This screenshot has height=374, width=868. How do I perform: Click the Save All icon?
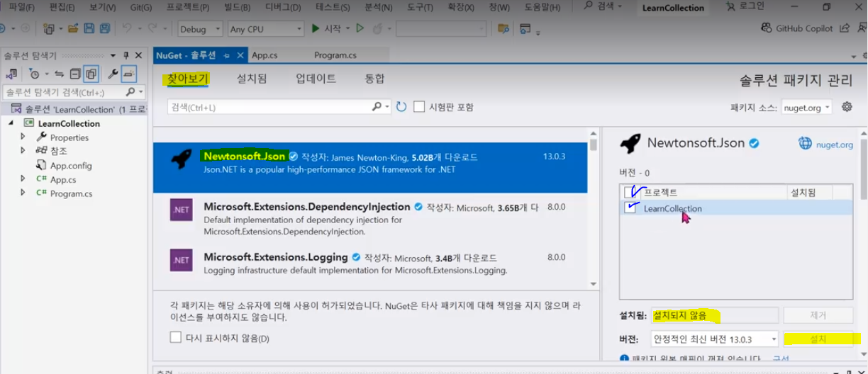(104, 29)
